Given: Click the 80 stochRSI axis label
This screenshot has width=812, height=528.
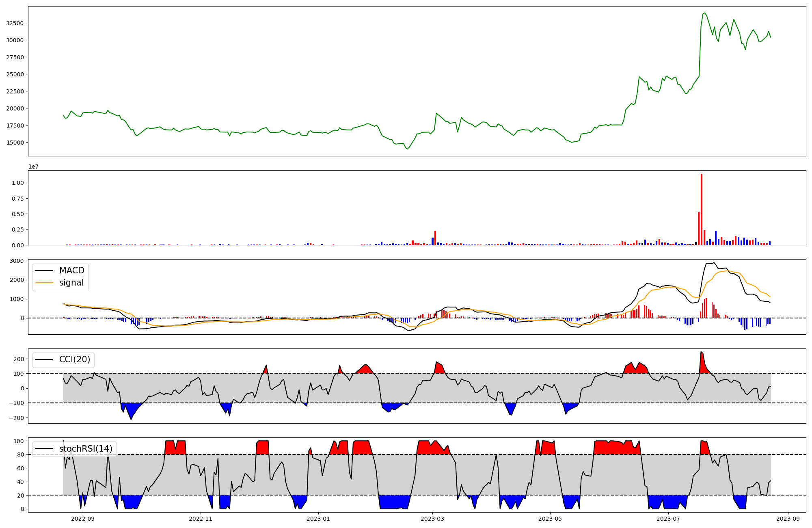Looking at the screenshot, I should point(21,455).
